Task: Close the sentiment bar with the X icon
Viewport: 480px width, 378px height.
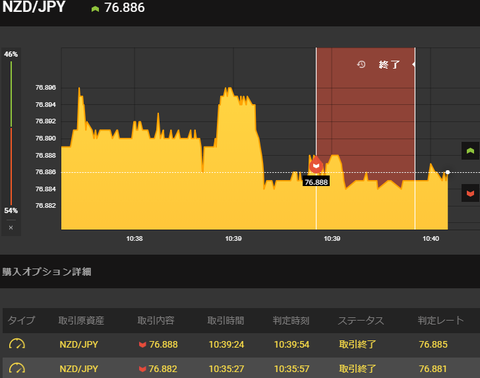Action: tap(11, 228)
